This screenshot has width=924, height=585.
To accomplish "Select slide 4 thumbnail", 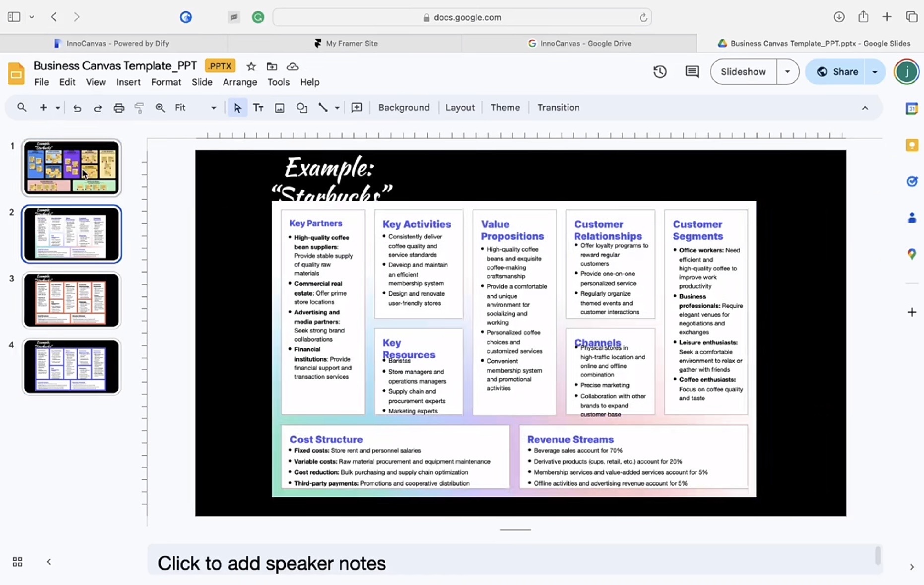I will click(x=71, y=367).
